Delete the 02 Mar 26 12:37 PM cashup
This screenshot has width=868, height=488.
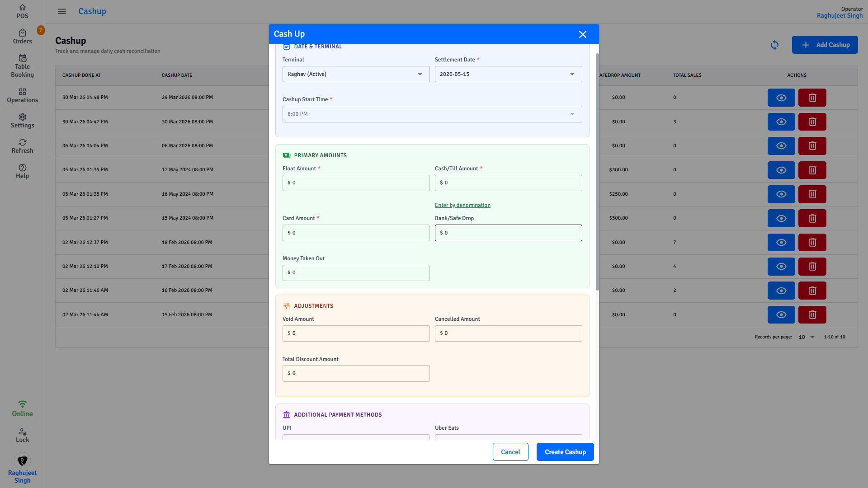[812, 242]
